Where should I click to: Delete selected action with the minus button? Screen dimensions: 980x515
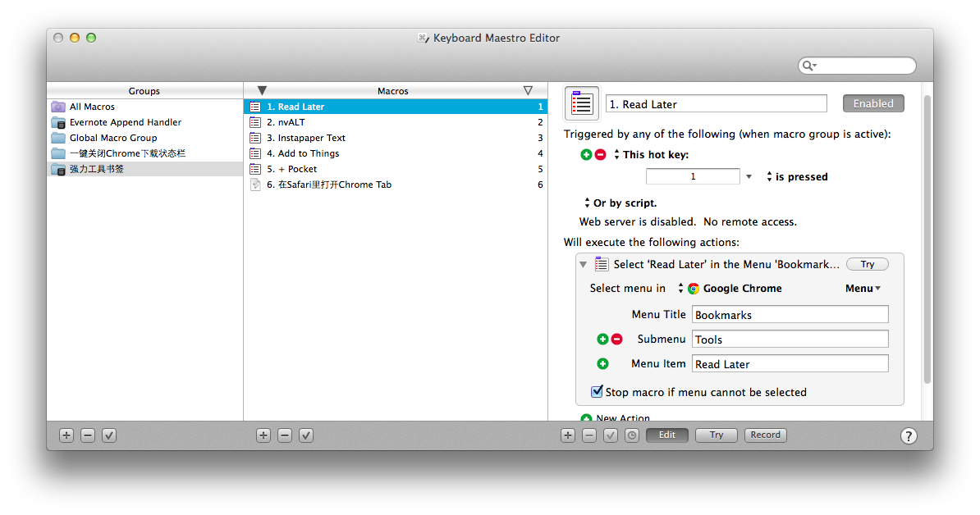tap(589, 435)
